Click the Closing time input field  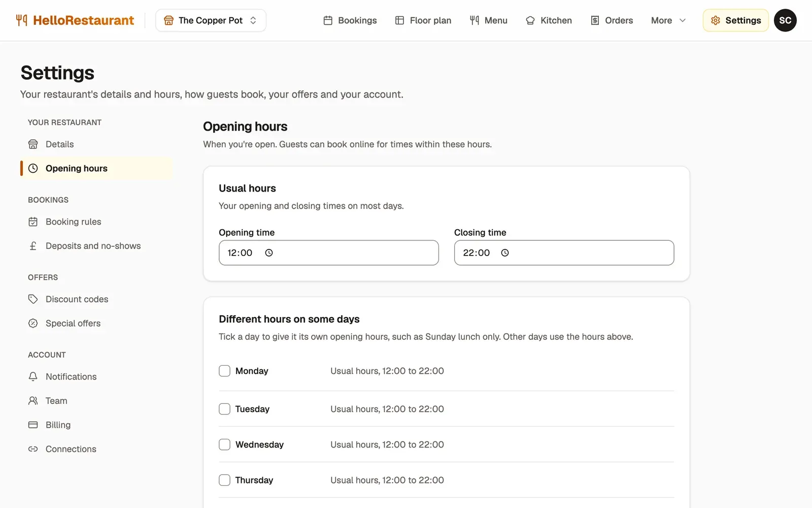[x=564, y=253]
